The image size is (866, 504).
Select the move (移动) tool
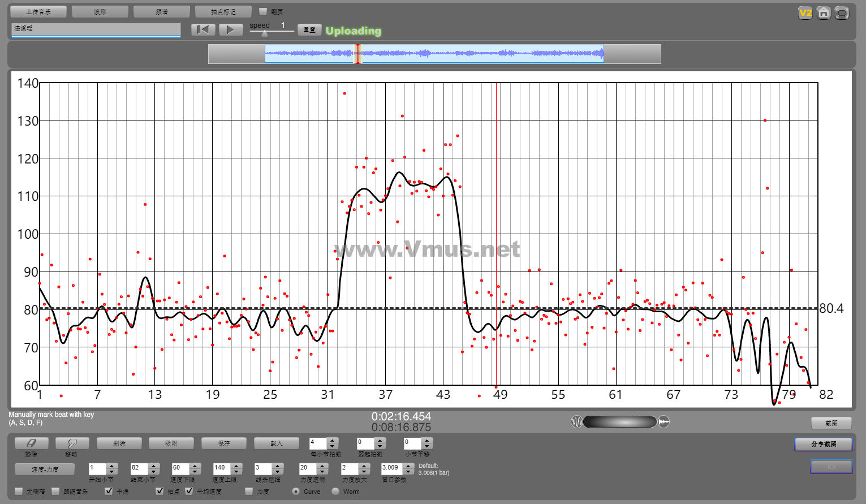pyautogui.click(x=71, y=443)
